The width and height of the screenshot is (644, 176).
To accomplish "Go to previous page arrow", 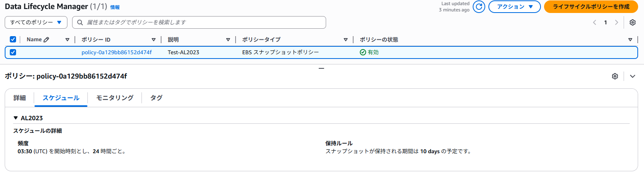I will [595, 22].
